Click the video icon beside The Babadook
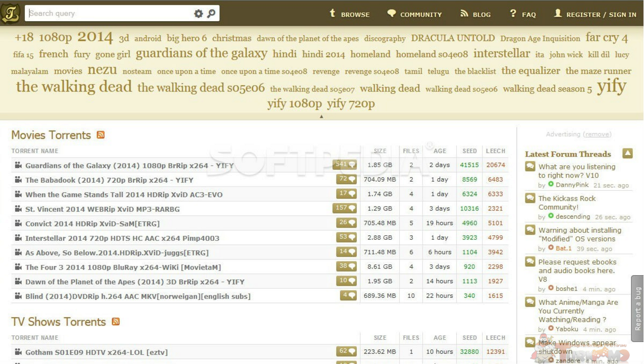The height and width of the screenshot is (364, 644). click(18, 180)
